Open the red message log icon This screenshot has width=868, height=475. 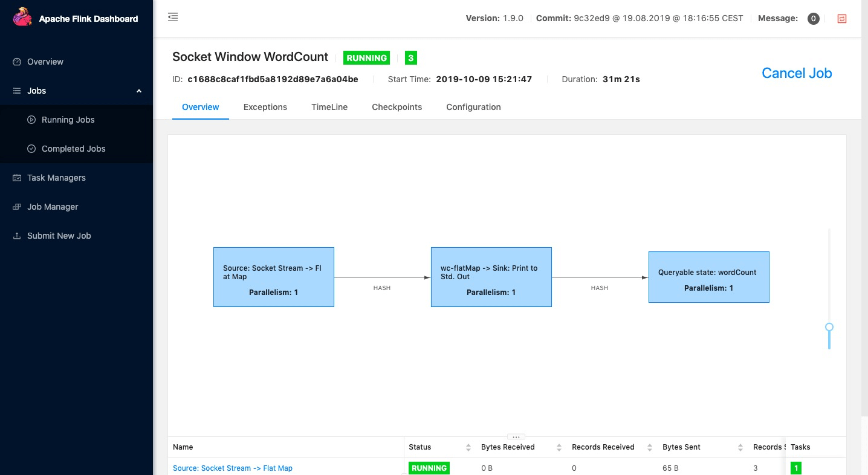pos(842,19)
